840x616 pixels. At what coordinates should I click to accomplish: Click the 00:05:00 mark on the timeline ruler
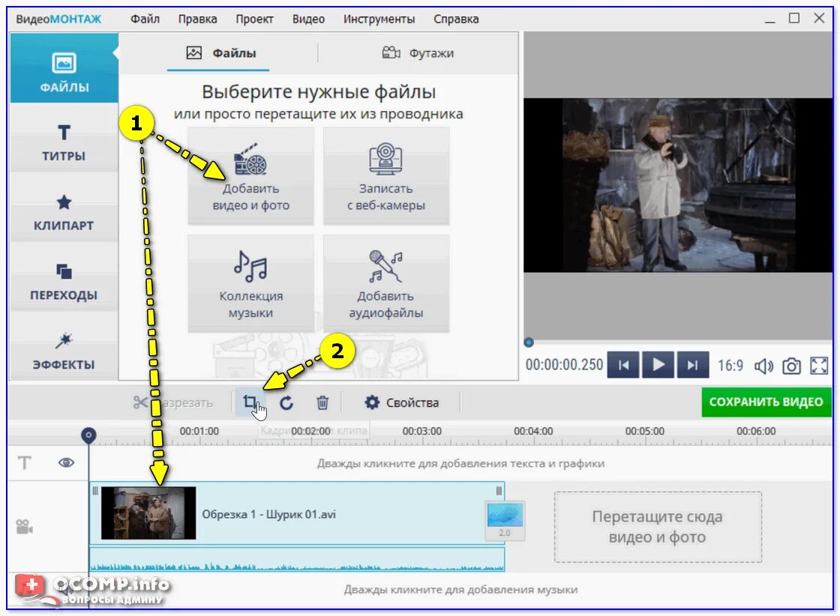point(644,432)
